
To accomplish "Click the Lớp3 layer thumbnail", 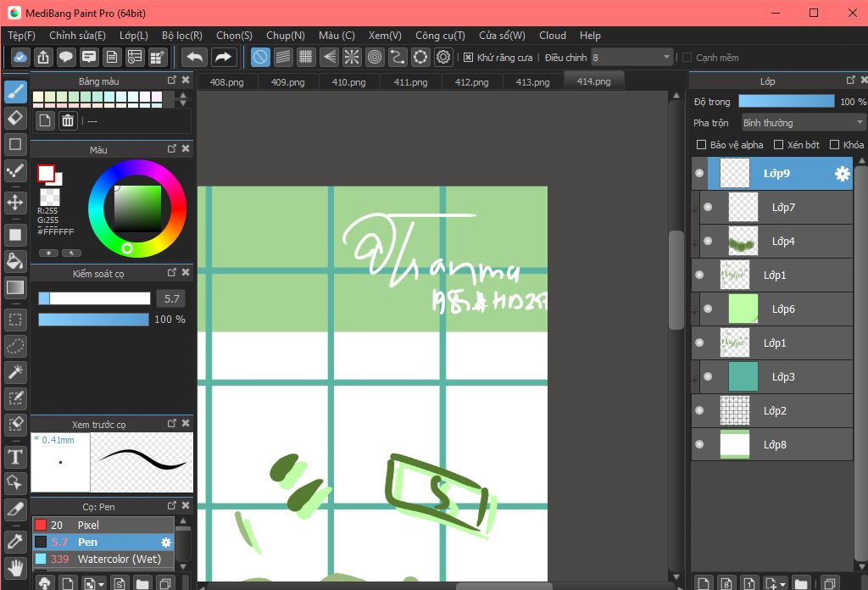I will (x=743, y=376).
